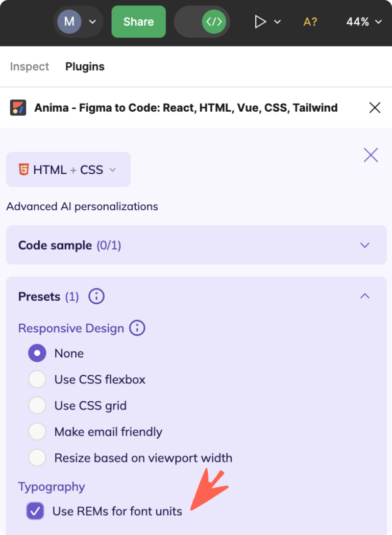Viewport: 392px width, 535px height.
Task: Select the Plugins tab
Action: pyautogui.click(x=85, y=66)
